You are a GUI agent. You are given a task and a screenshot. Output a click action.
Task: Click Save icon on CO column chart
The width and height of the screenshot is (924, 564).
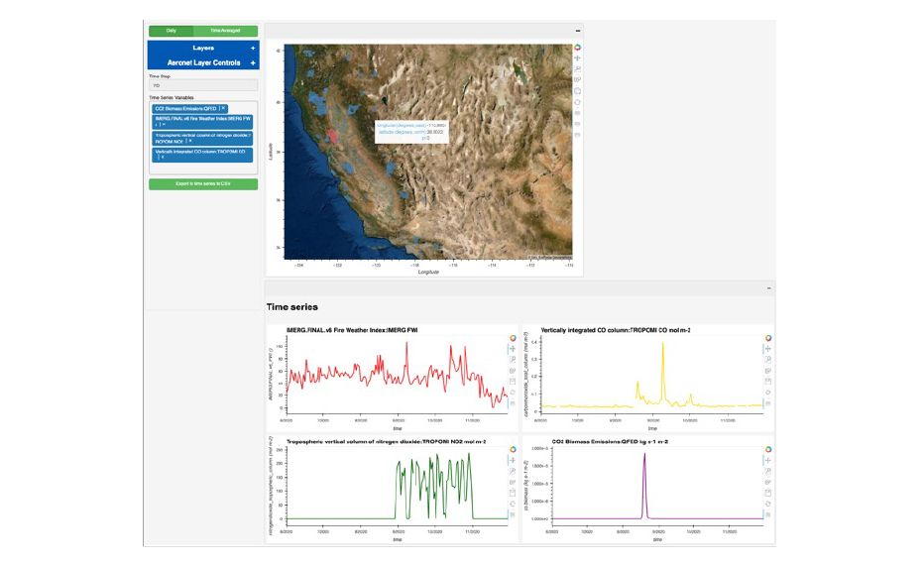(768, 382)
